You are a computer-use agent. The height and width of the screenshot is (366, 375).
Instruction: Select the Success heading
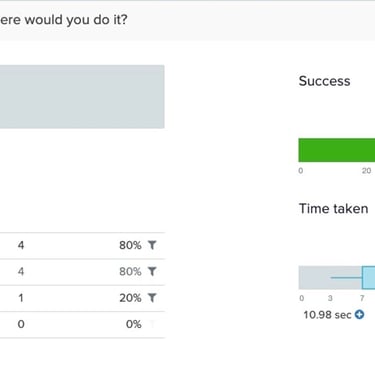click(x=324, y=81)
